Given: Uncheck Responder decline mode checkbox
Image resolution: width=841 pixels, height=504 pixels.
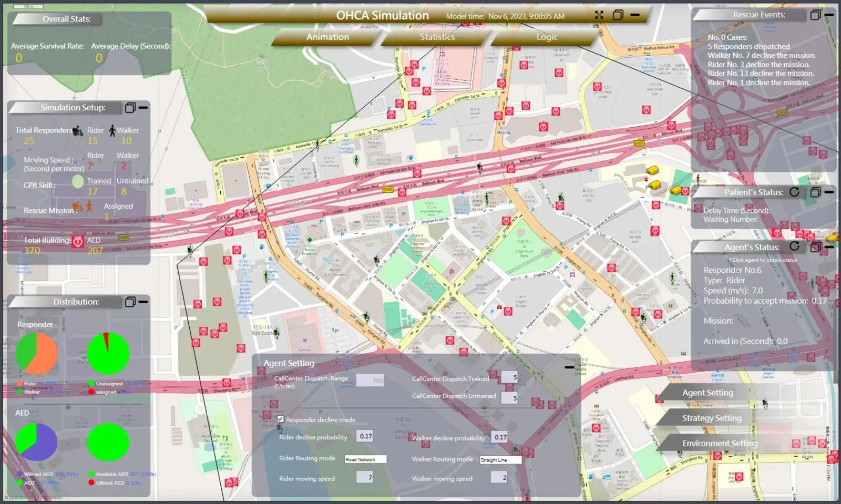Looking at the screenshot, I should point(281,419).
